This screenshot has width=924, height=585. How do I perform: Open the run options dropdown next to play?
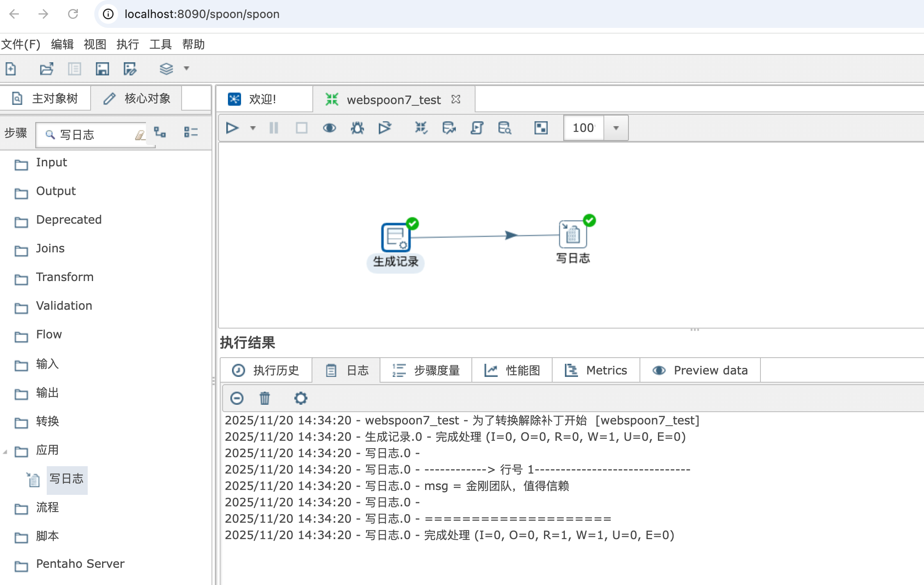(253, 128)
